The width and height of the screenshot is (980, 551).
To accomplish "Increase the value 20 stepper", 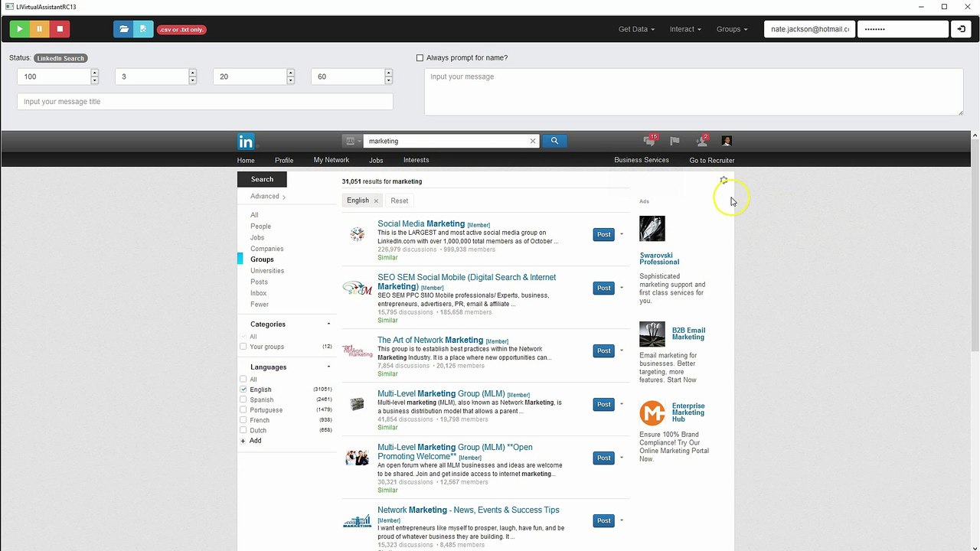I will pyautogui.click(x=291, y=73).
